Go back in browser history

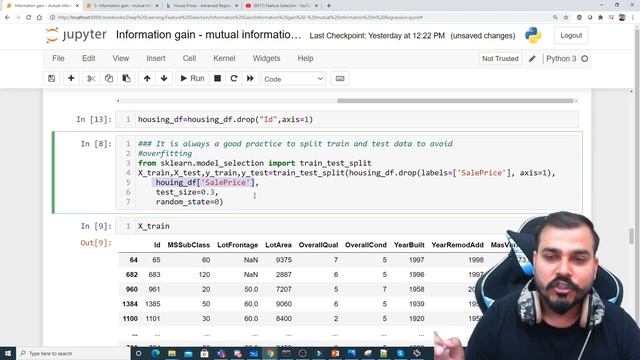click(x=7, y=18)
